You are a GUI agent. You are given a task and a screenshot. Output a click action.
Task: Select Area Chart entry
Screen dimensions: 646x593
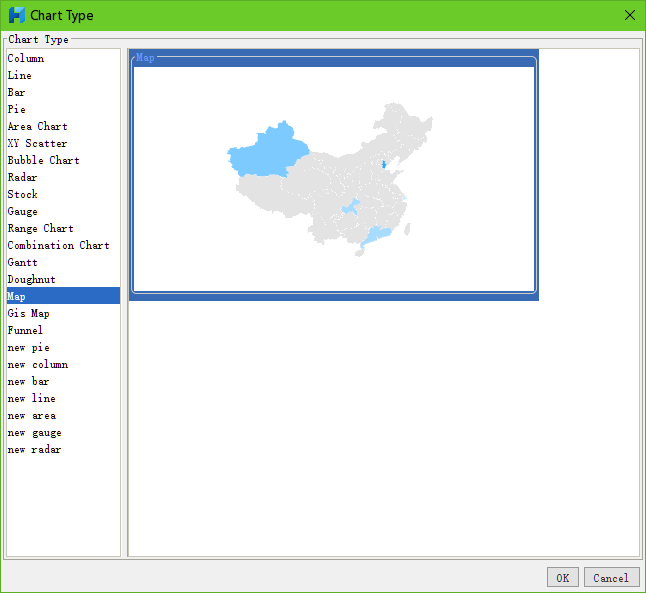(63, 126)
